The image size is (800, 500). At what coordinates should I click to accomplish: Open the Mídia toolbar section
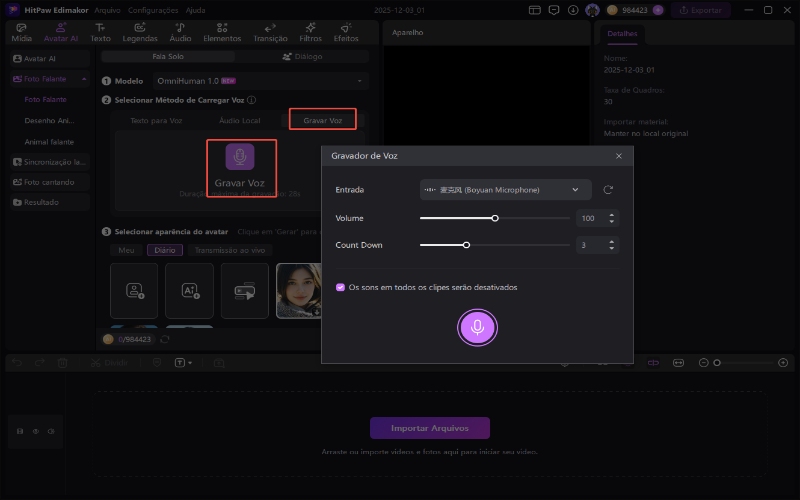(x=21, y=32)
